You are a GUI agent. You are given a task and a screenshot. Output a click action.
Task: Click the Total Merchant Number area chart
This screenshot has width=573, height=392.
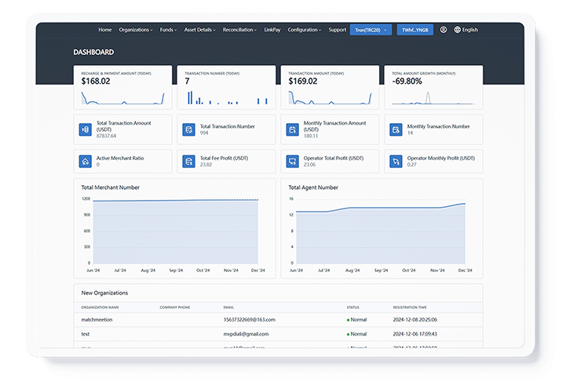coord(175,231)
